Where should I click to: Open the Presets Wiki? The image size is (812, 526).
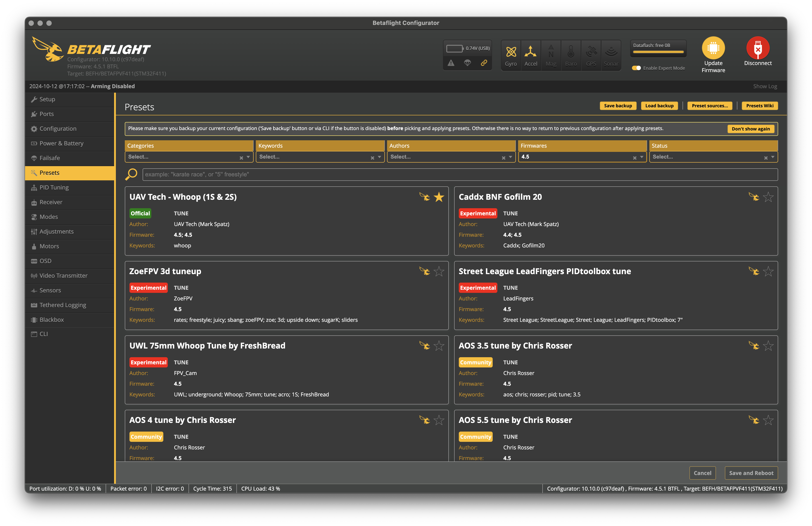pyautogui.click(x=759, y=106)
